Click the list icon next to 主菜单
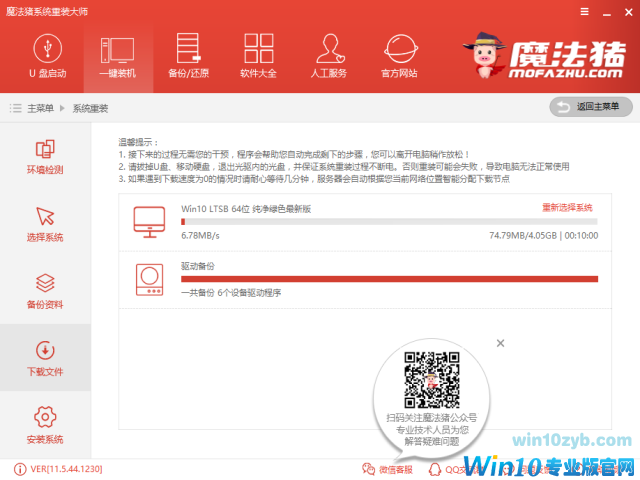The image size is (640, 480). click(x=16, y=108)
